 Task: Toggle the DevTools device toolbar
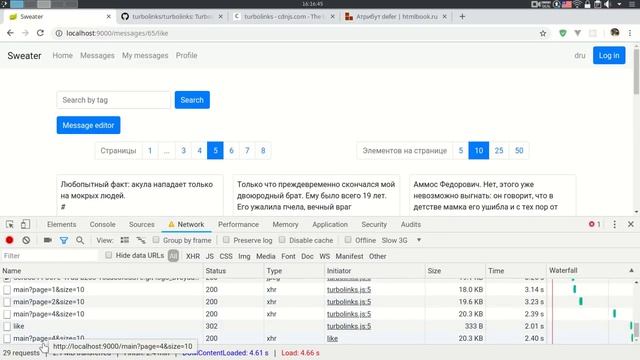[25, 224]
